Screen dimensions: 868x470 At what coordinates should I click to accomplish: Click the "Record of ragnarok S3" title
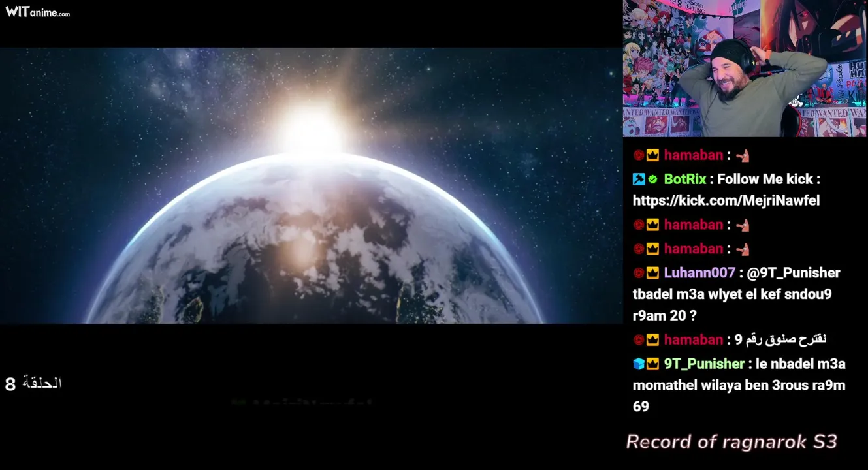[x=731, y=442]
